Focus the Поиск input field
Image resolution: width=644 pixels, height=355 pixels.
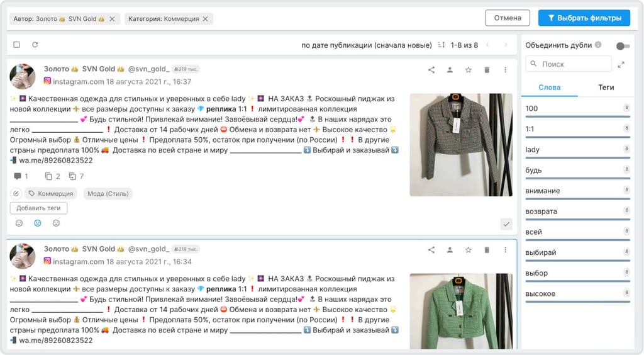click(x=569, y=64)
